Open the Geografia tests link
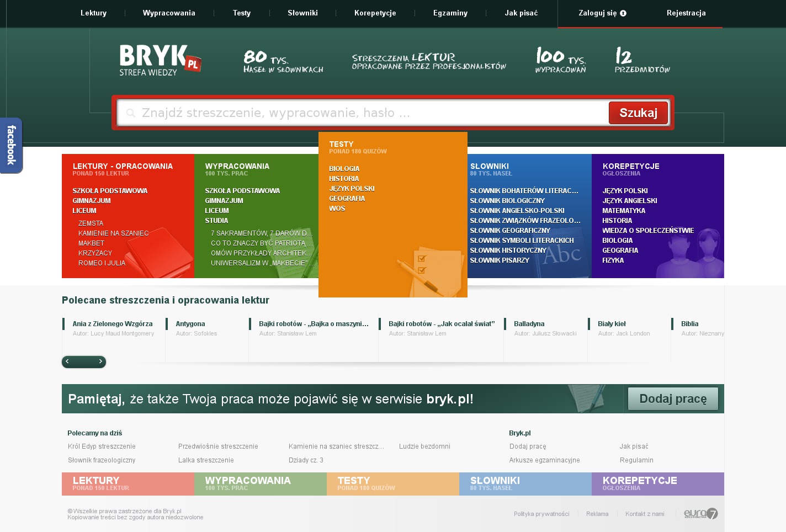The width and height of the screenshot is (786, 532). tap(347, 199)
